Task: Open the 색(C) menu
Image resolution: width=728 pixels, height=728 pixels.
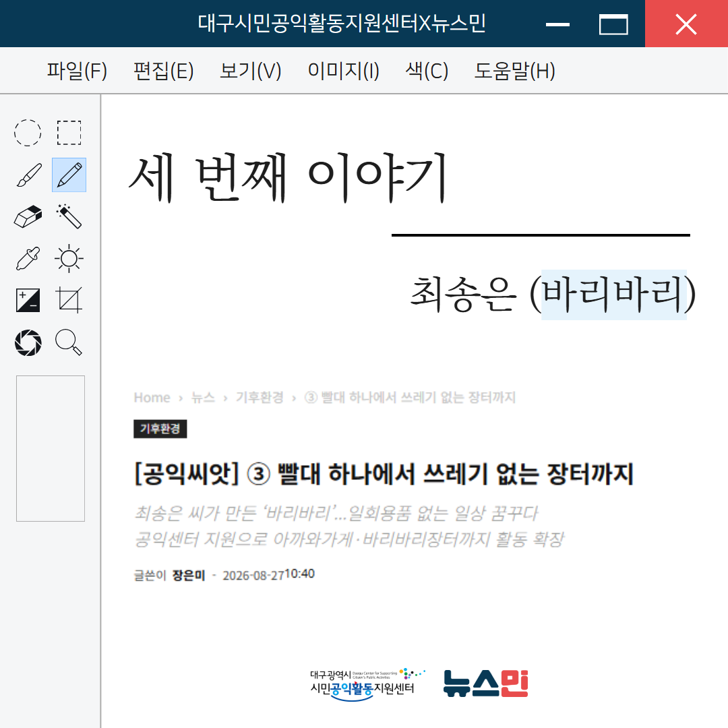Action: tap(427, 71)
